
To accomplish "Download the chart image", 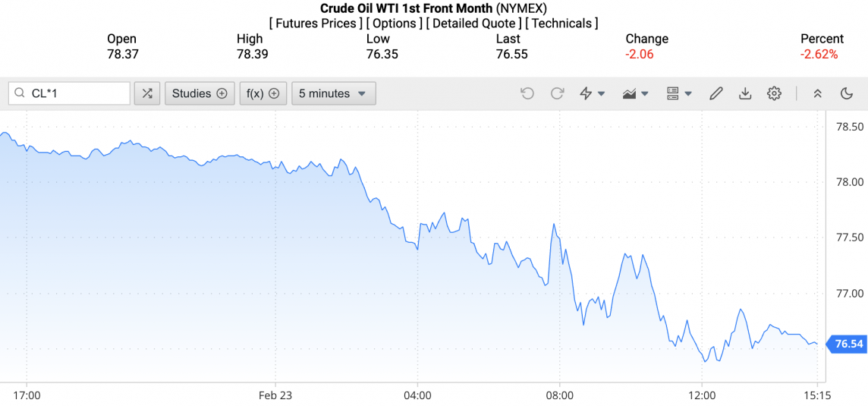I will (x=745, y=93).
